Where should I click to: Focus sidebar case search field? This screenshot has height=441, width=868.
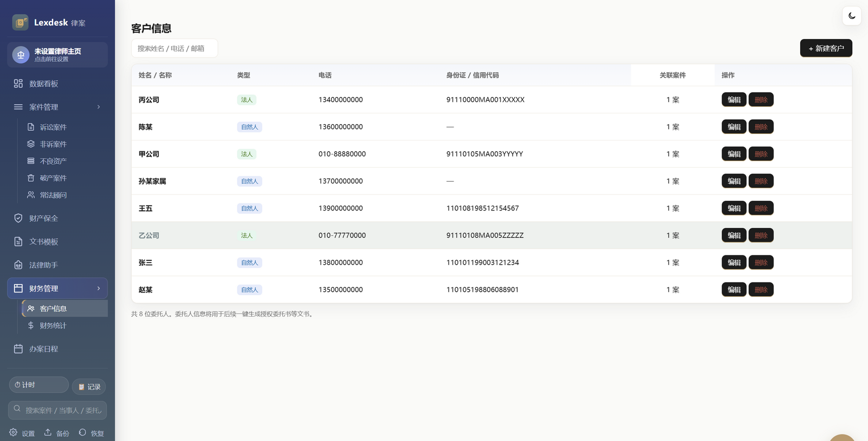point(58,410)
